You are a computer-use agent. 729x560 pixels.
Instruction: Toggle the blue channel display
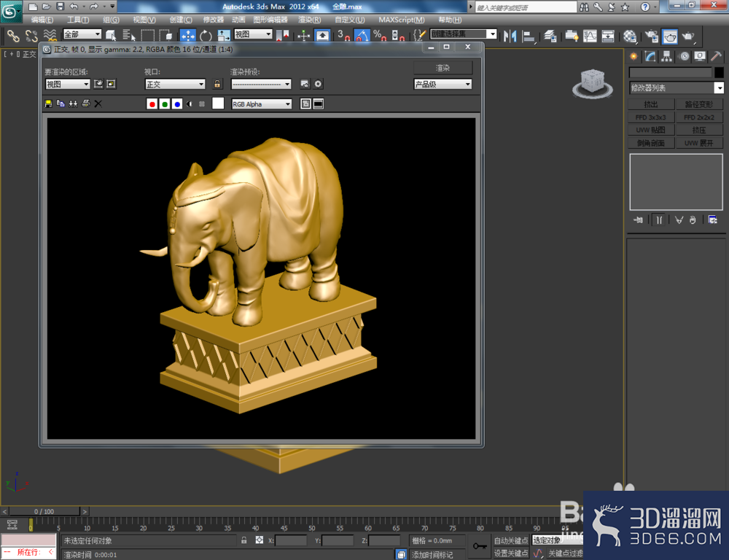(x=177, y=104)
